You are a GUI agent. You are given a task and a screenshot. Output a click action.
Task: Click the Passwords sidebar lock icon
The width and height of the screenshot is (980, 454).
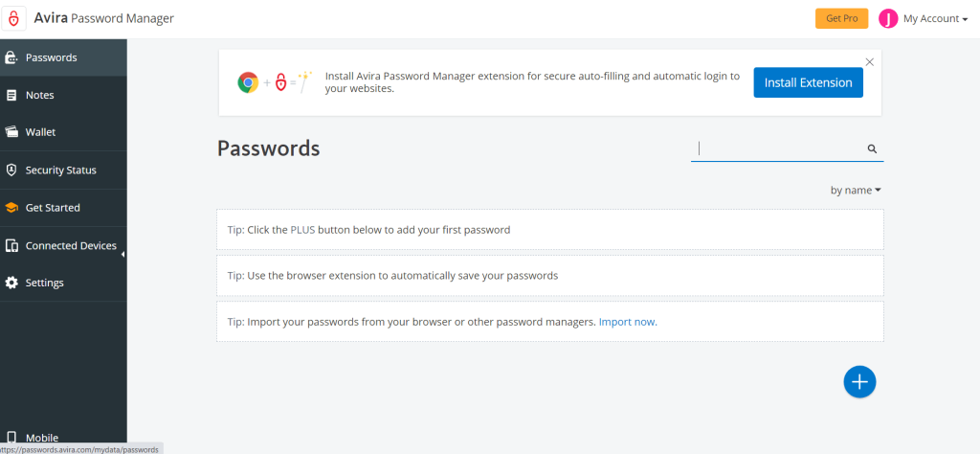[11, 57]
